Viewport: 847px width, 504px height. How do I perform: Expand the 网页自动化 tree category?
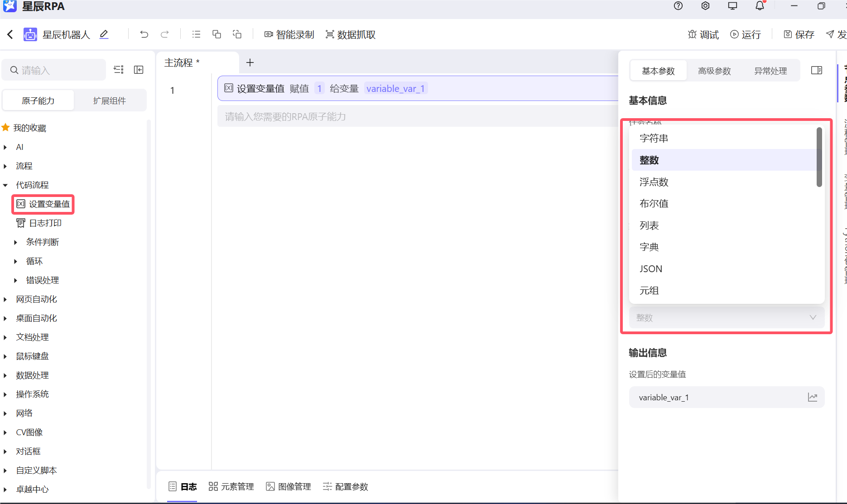pos(5,299)
